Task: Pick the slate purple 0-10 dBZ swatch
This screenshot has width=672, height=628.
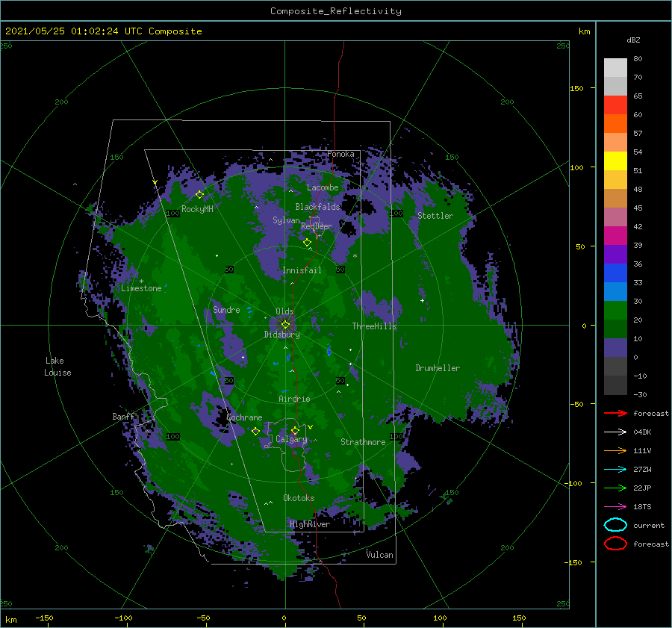Action: click(615, 348)
